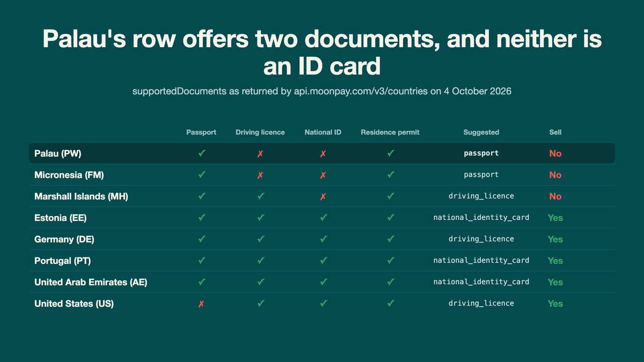Screen dimensions: 644x362
Task: Select the United States (US) row label
Action: coord(74,304)
